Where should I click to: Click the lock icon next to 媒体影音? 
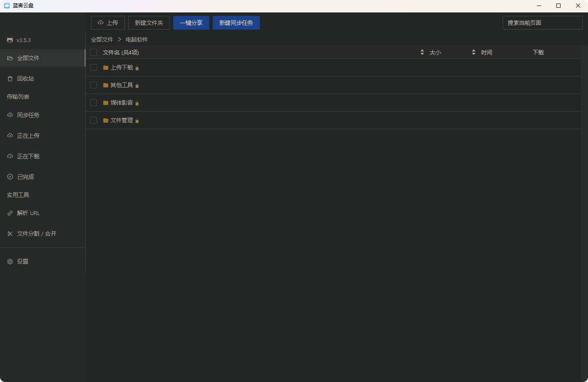point(137,103)
